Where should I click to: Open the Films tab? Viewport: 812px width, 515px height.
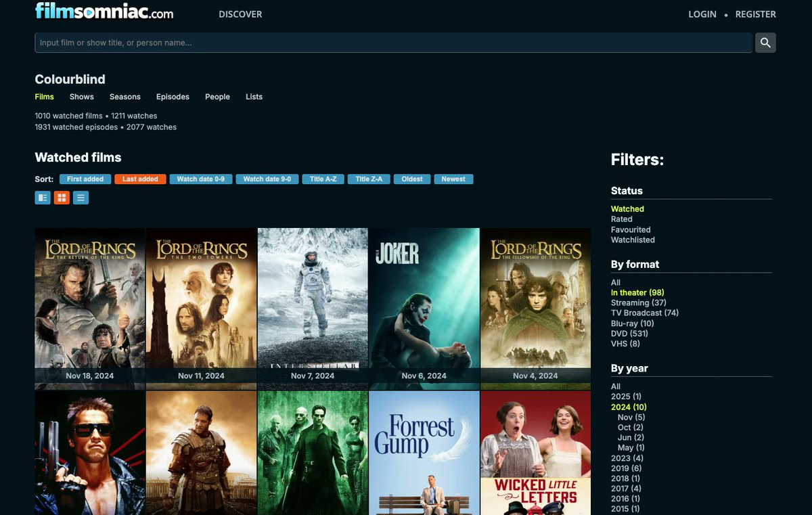(x=45, y=97)
